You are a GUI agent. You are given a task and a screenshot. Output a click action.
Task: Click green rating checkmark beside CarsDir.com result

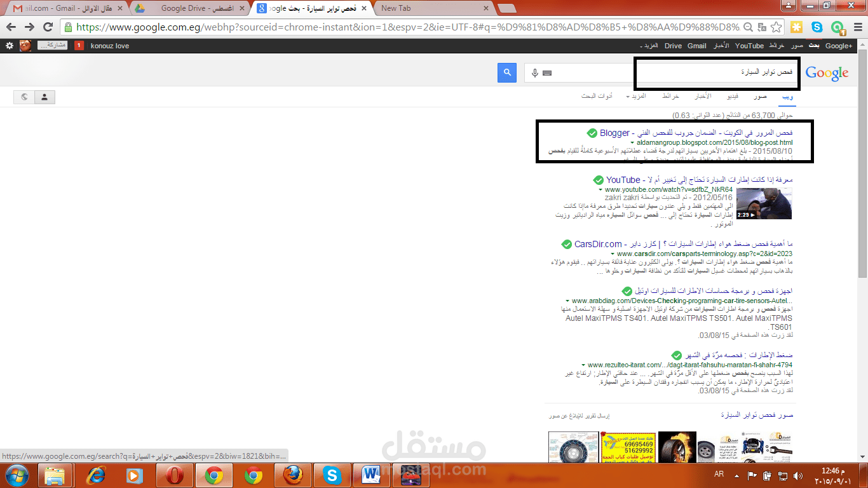point(567,244)
